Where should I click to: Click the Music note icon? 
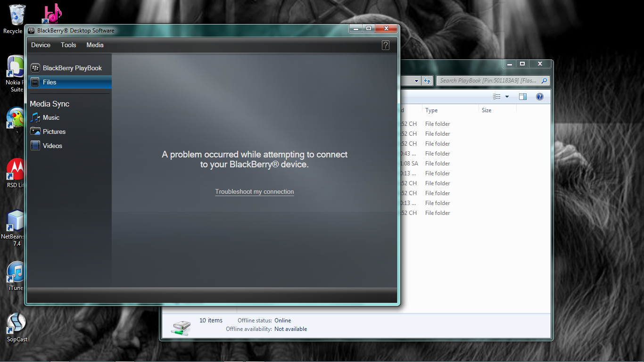(x=35, y=117)
